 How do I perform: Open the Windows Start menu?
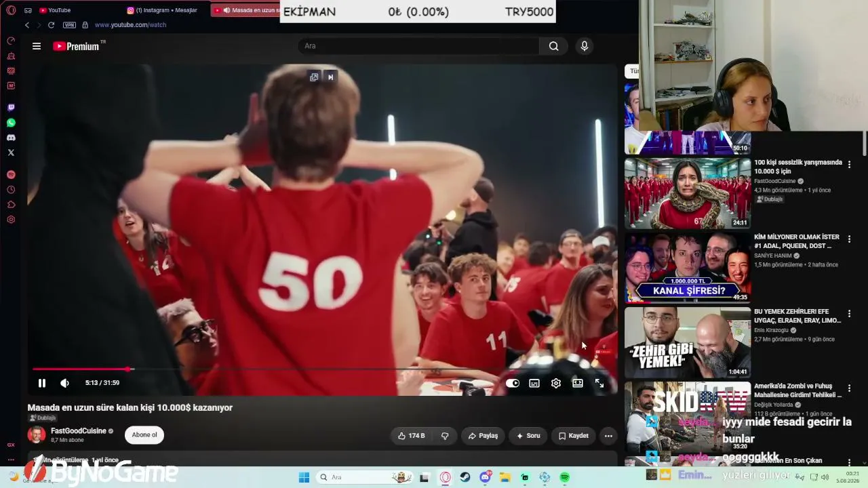coord(304,477)
